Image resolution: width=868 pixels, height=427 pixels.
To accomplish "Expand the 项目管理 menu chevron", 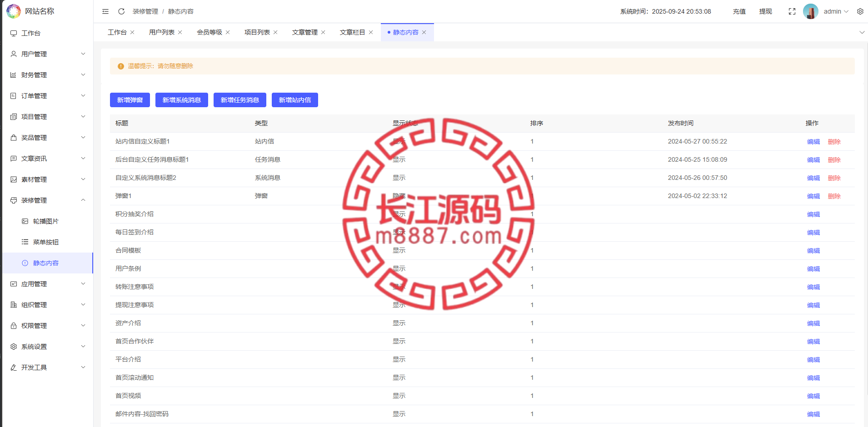I will pos(83,116).
